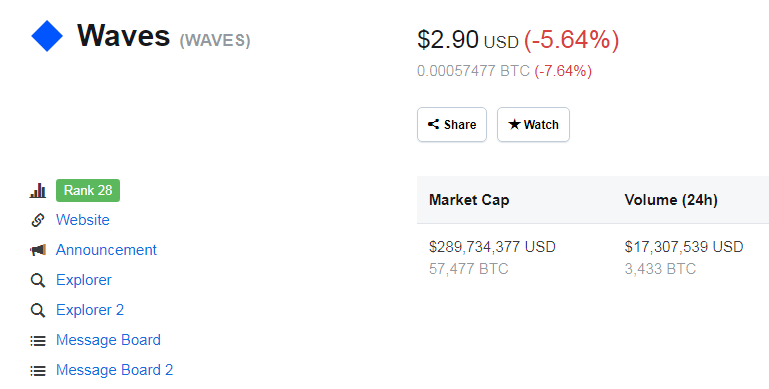Click the $2.90 USD price value
Screen dimensions: 769x389
468,40
